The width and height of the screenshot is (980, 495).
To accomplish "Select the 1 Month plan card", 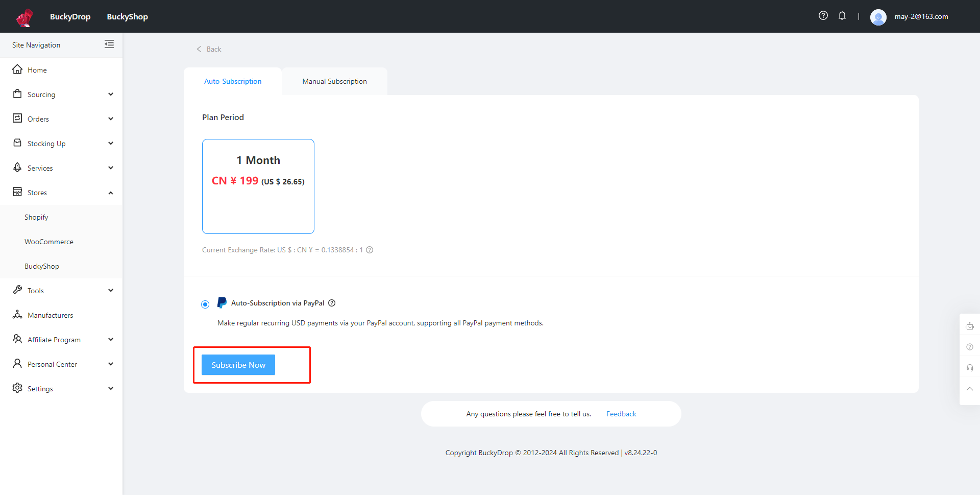I will click(x=258, y=186).
